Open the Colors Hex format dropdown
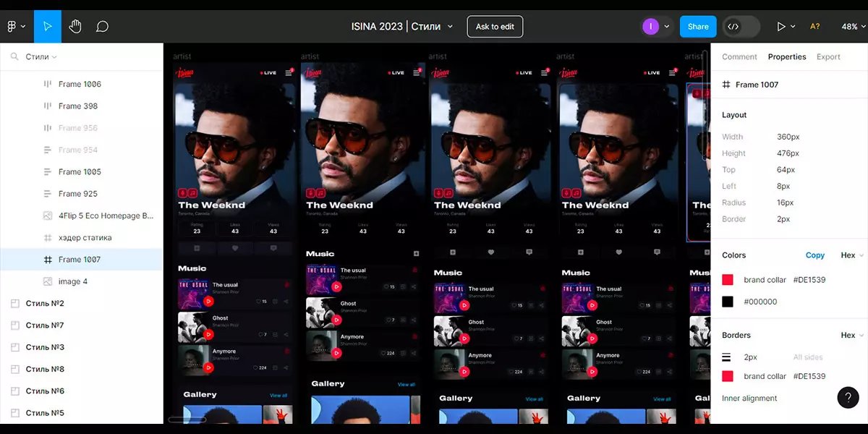The image size is (868, 434). [851, 255]
